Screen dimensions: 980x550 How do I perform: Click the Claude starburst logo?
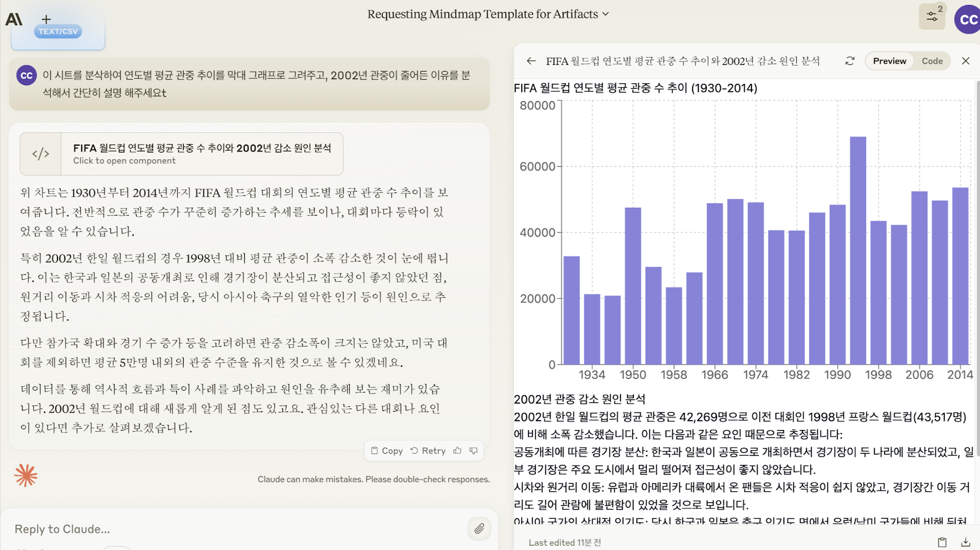point(26,475)
